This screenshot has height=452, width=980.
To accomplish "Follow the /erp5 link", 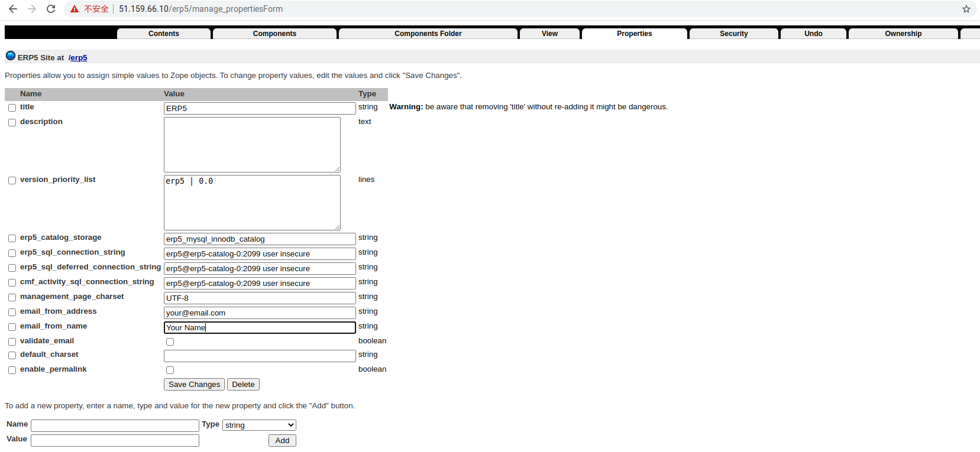I will [77, 57].
